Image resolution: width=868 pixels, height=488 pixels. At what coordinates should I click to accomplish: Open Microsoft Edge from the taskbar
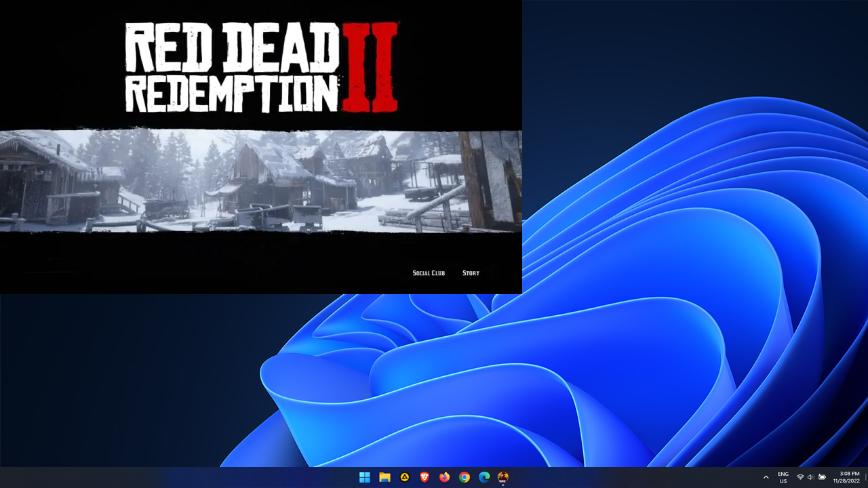click(484, 477)
